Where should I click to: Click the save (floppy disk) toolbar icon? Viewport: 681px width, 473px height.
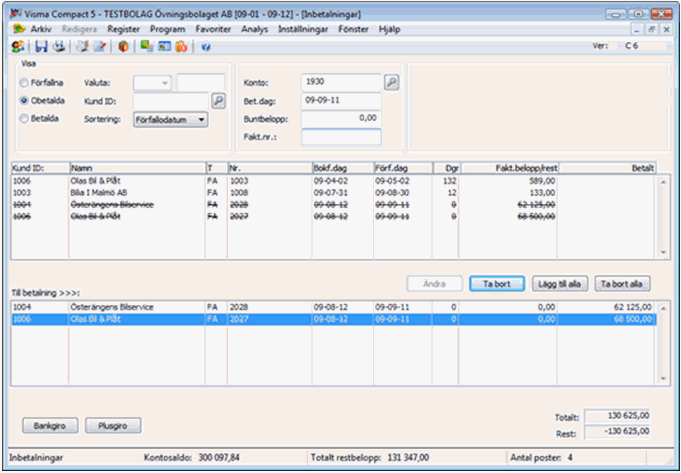click(41, 46)
